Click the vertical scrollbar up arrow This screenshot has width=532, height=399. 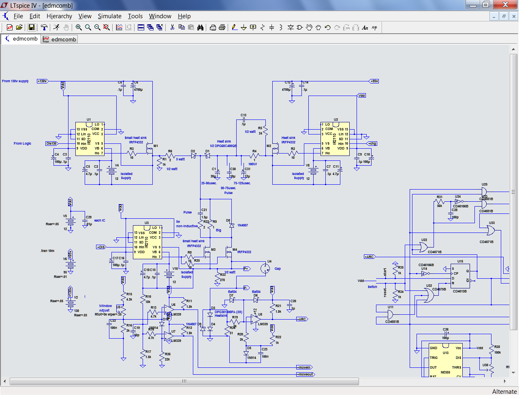pos(513,49)
